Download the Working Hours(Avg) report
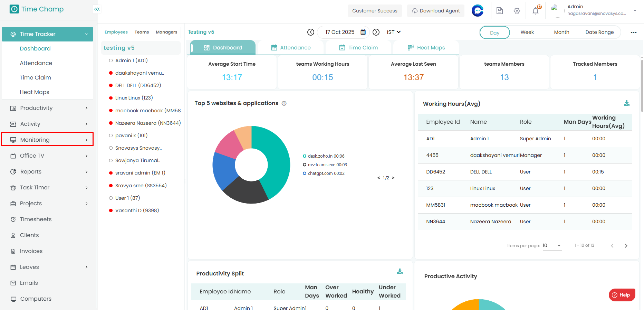The height and width of the screenshot is (310, 644). (x=626, y=103)
